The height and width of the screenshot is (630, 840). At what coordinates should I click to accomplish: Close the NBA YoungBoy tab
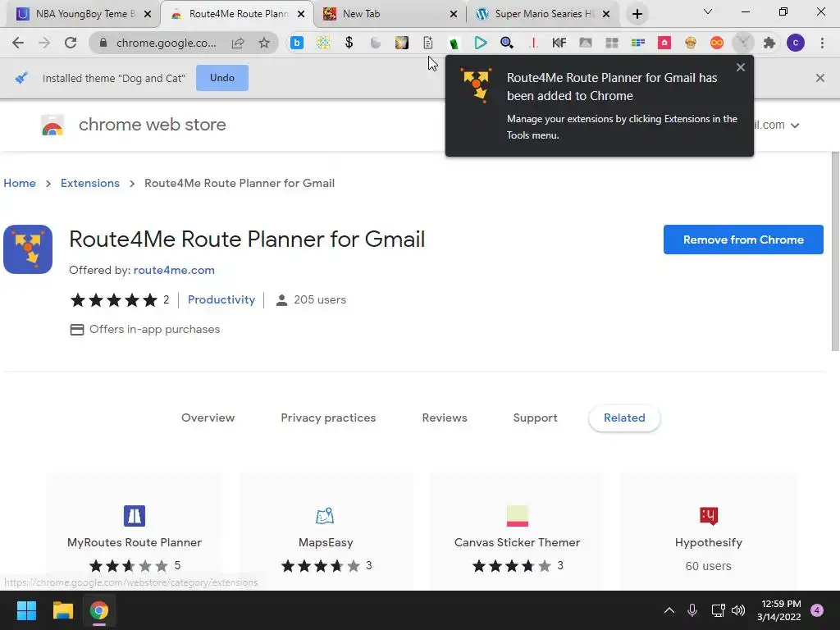(x=148, y=14)
